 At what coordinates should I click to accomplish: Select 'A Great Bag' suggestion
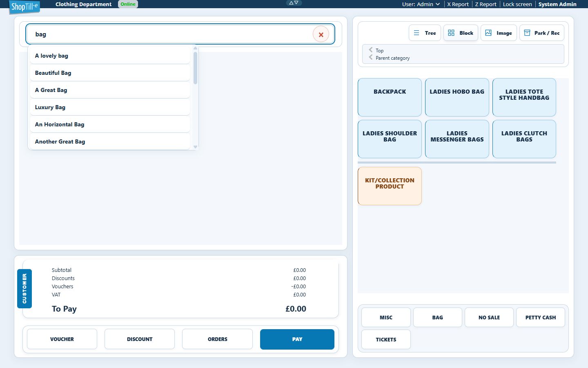pos(110,90)
